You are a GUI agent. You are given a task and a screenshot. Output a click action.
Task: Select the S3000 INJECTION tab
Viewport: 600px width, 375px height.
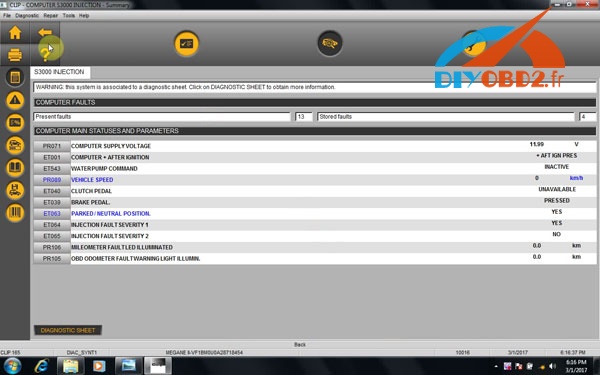tap(60, 72)
